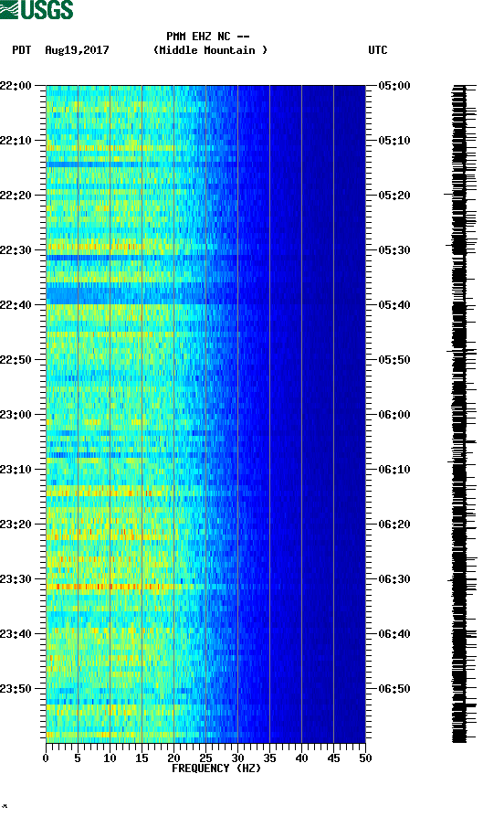This screenshot has height=816, width=504.
Task: Click the USGS logo
Action: [37, 9]
